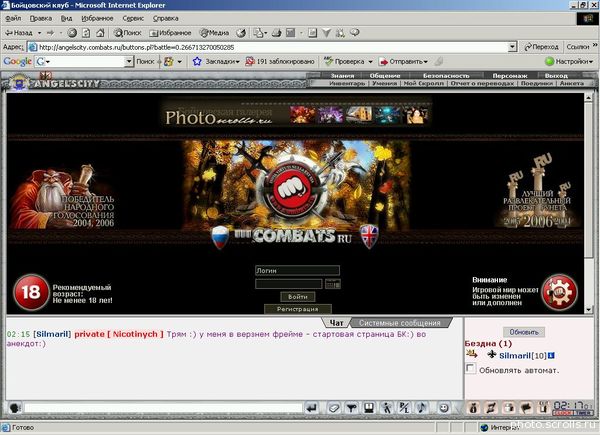Screen dimensions: 600x435
Task: Click the eraser clear-text icon
Action: pyautogui.click(x=334, y=408)
